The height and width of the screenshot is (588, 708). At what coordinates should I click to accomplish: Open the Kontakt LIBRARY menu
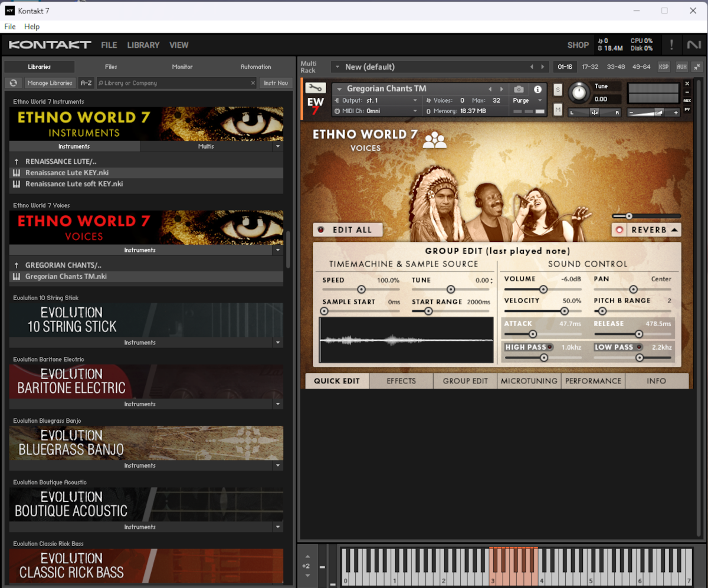coord(143,45)
